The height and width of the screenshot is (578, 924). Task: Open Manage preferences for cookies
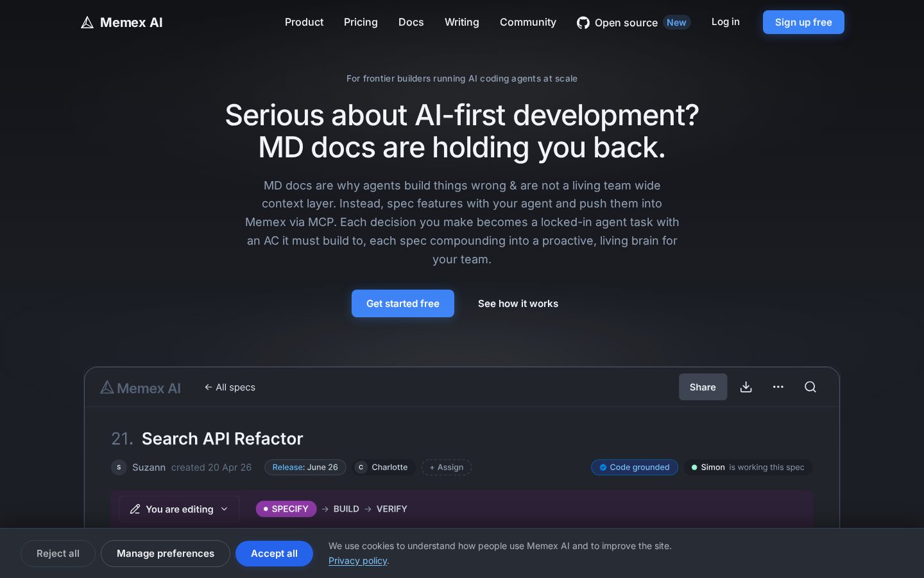(166, 554)
